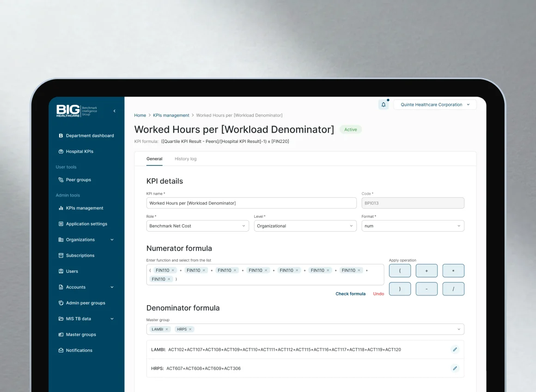The height and width of the screenshot is (392, 536).
Task: Switch to the History log tab
Action: coord(186,159)
